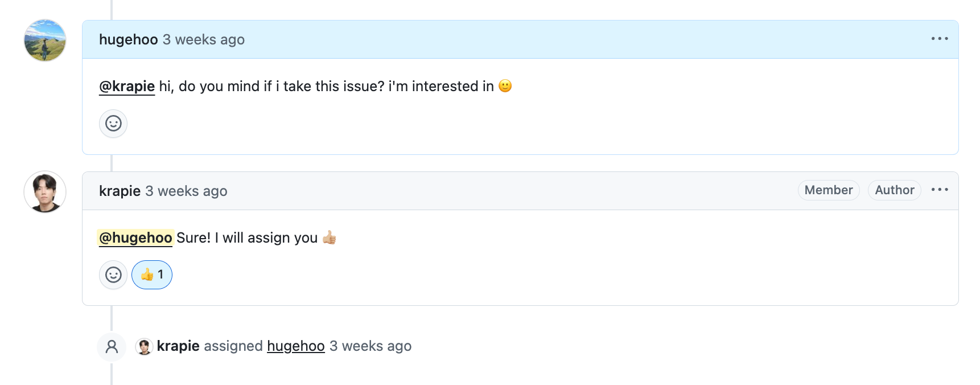
Task: Open hugehoo's profile avatar
Action: pos(45,40)
